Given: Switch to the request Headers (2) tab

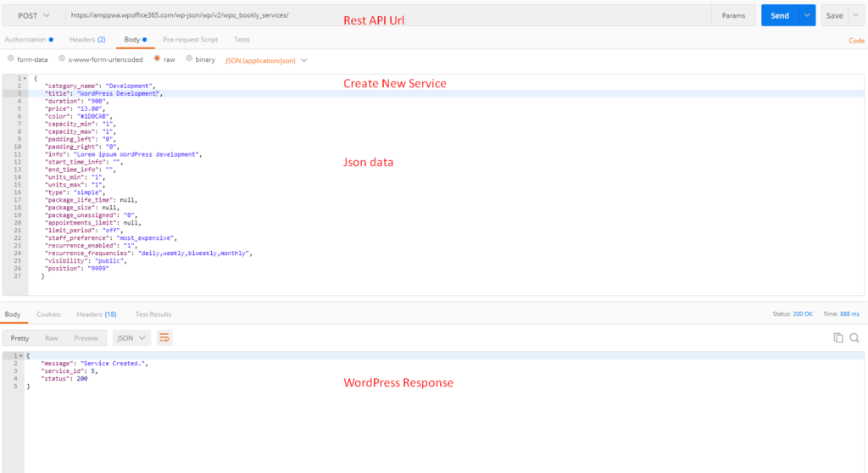Looking at the screenshot, I should [87, 39].
